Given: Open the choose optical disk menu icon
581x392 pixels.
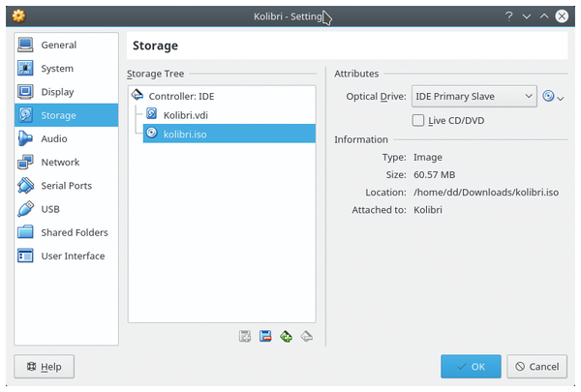Looking at the screenshot, I should (x=553, y=97).
